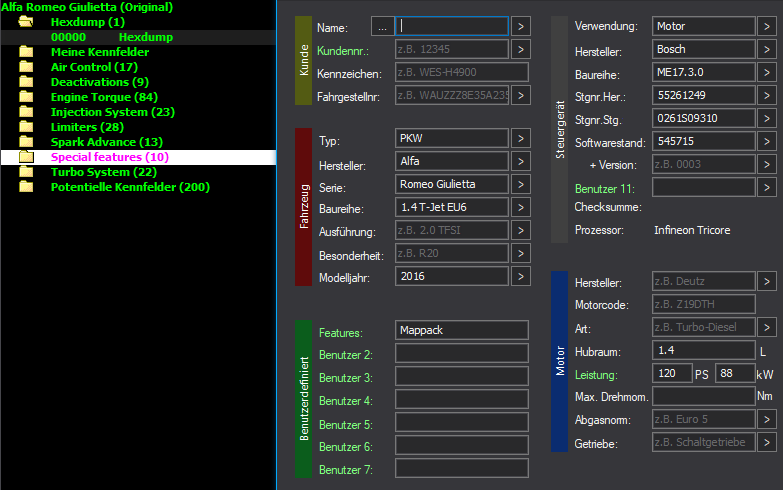This screenshot has width=783, height=490.
Task: Open the arrow list for Kundennr.
Action: point(520,49)
